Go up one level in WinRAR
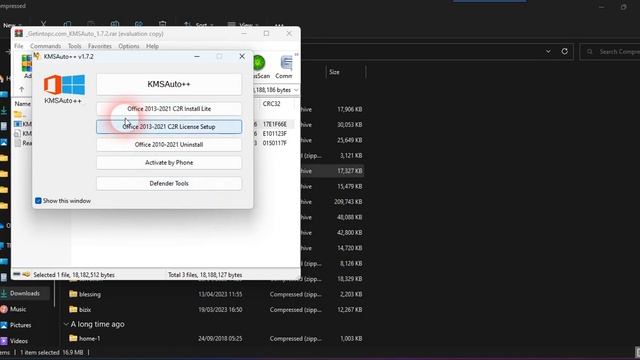 [22, 89]
